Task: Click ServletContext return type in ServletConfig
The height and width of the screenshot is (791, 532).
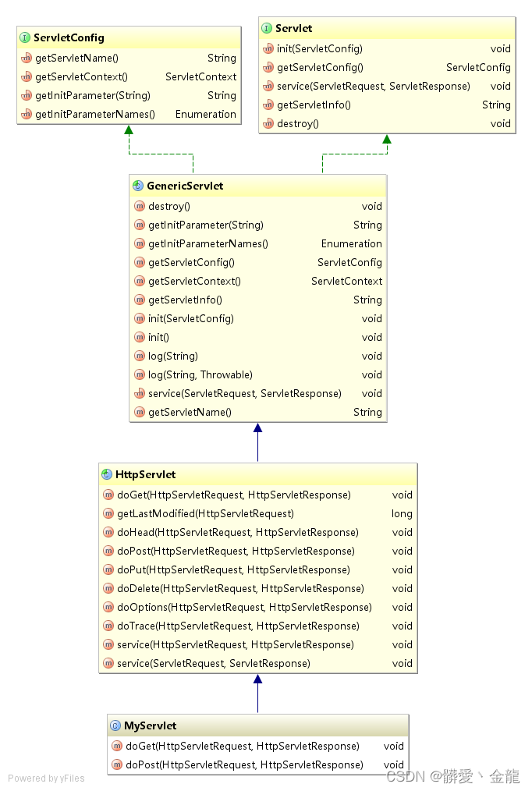Action: click(201, 76)
